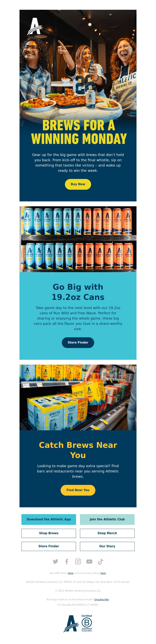The width and height of the screenshot is (156, 644).
Task: Click the Twitter icon in the footer
Action: (x=56, y=562)
